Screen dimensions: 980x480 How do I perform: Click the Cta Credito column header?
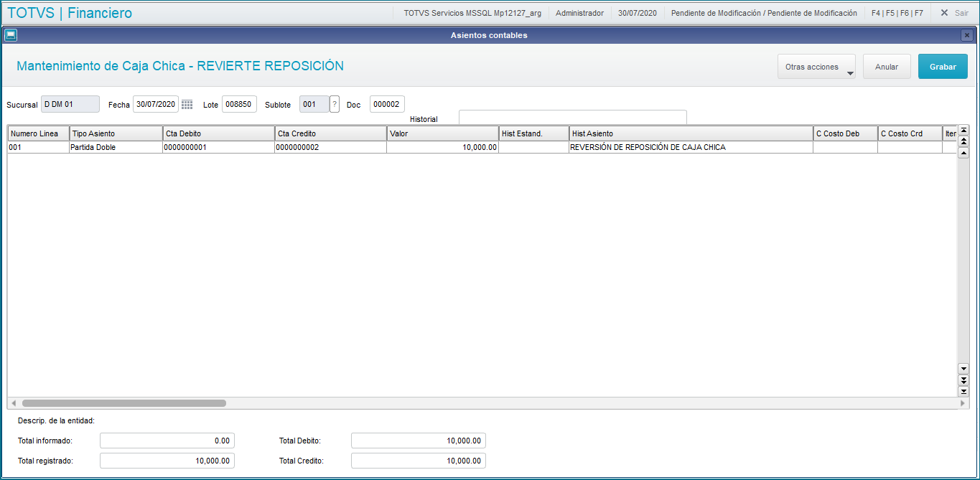tap(331, 133)
